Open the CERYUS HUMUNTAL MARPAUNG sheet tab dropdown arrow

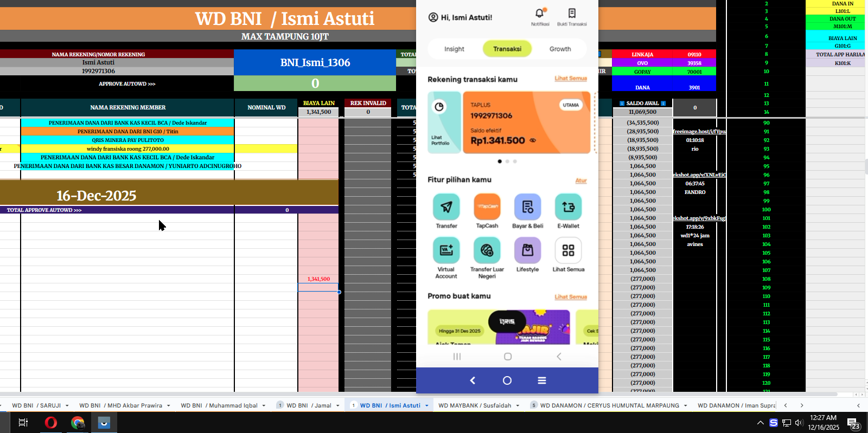pyautogui.click(x=686, y=405)
